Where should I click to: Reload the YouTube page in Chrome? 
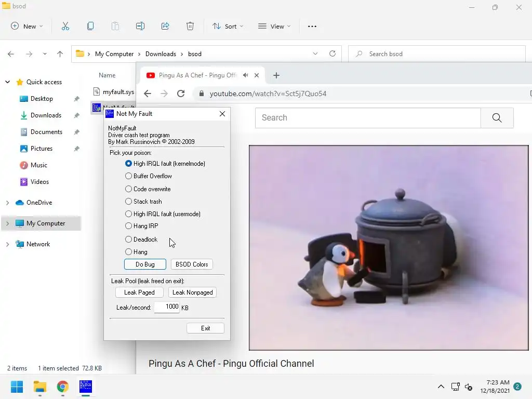pyautogui.click(x=181, y=94)
